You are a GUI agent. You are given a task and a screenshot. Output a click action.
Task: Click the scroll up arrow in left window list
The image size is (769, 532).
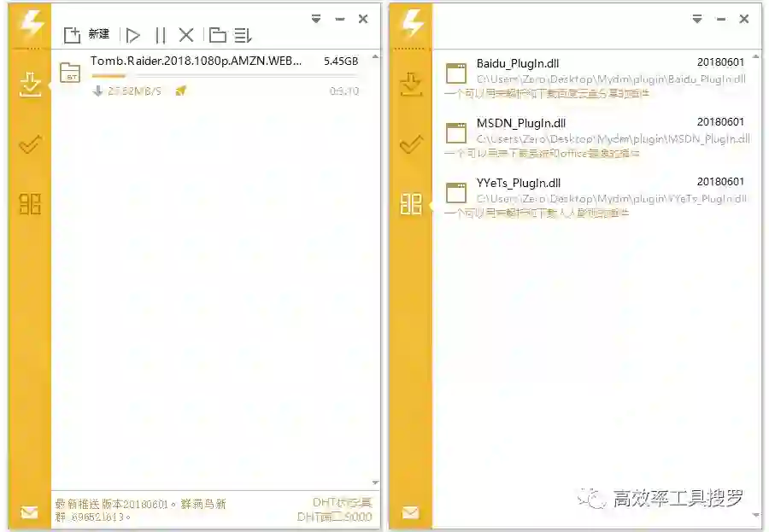[375, 57]
